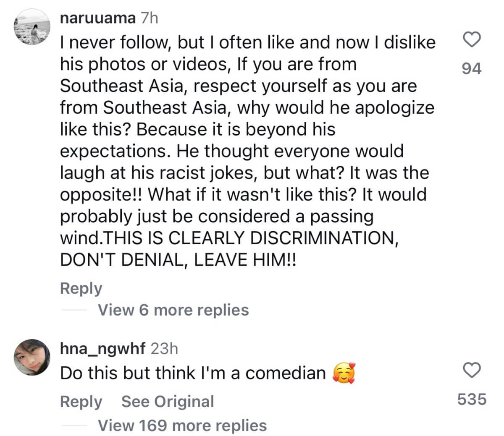This screenshot has height=436, width=504.
Task: Select the "Do this but think I'm a comedian" text
Action: click(193, 373)
